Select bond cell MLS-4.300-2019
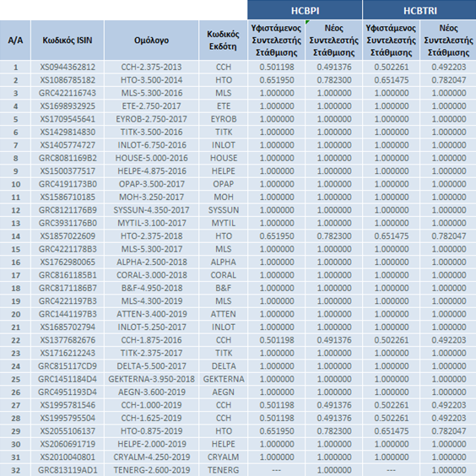476x476 pixels. click(151, 301)
